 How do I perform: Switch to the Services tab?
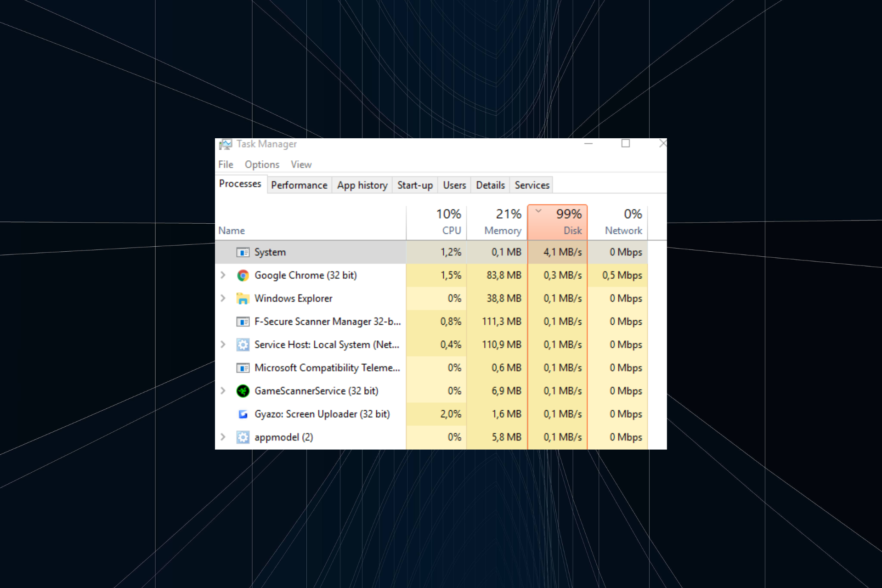[x=532, y=185]
